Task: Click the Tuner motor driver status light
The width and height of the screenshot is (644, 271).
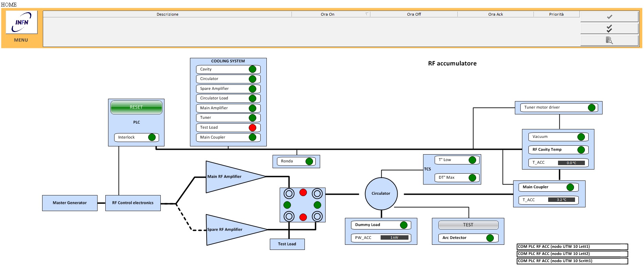Action: point(592,108)
